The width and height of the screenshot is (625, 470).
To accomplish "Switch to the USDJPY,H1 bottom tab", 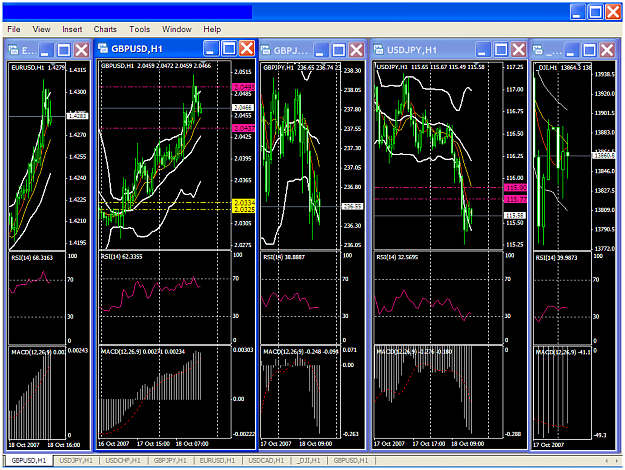I will click(76, 461).
